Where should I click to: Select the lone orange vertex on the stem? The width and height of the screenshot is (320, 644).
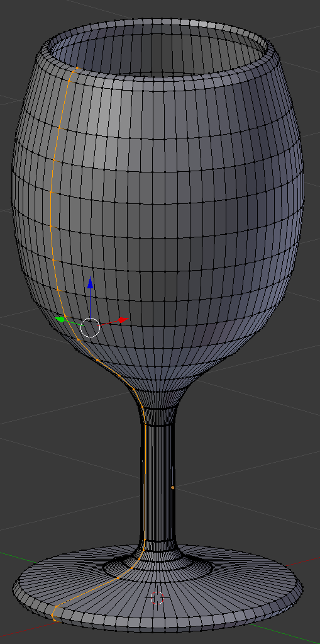(x=173, y=487)
